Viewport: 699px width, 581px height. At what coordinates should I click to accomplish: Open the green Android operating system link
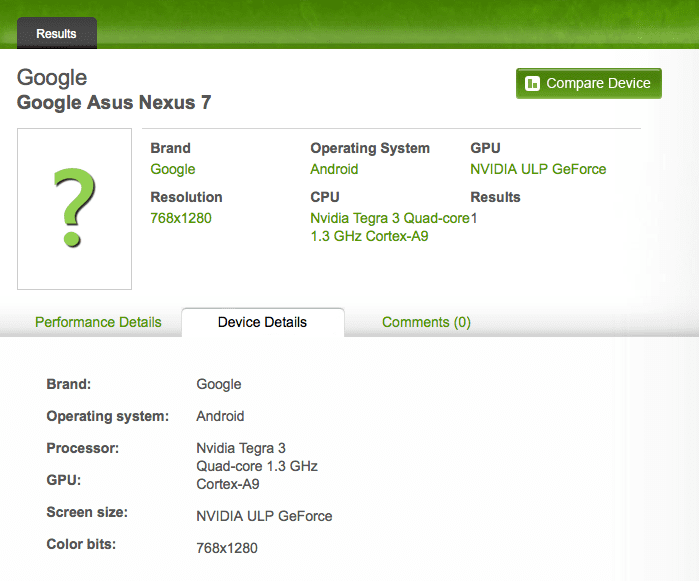pyautogui.click(x=334, y=169)
